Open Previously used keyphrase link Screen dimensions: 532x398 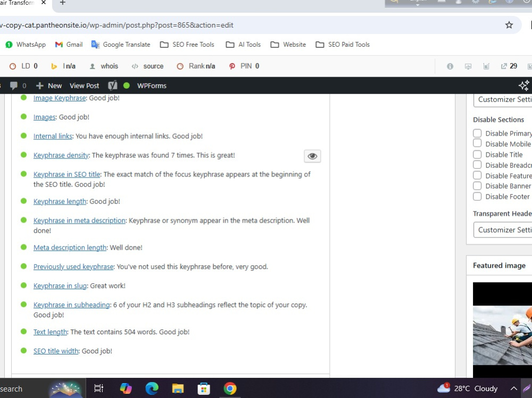[73, 266]
